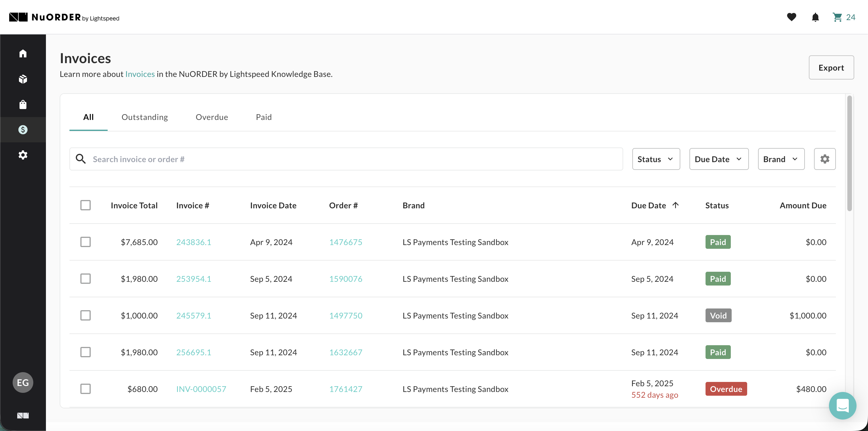This screenshot has width=868, height=431.
Task: Check the box for invoice 245579.1
Action: (x=86, y=315)
